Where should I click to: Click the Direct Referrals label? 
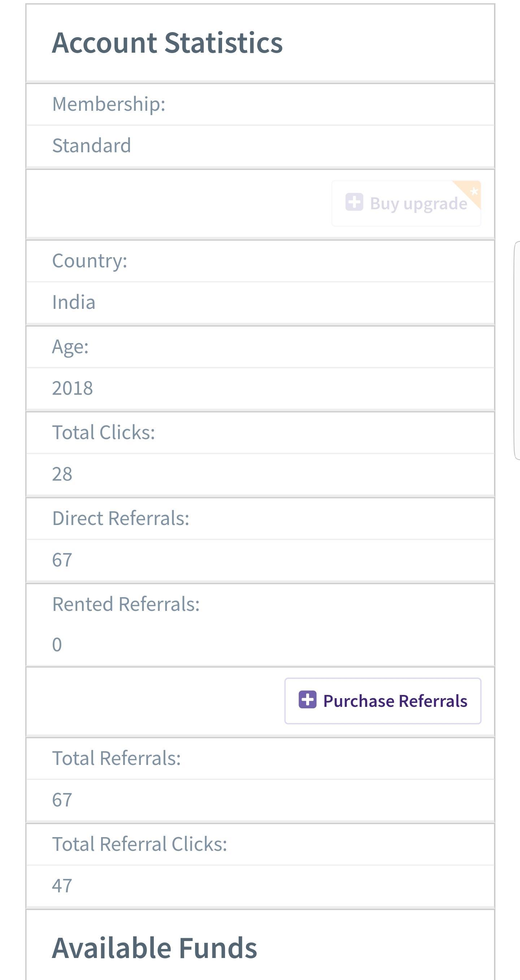coord(121,518)
